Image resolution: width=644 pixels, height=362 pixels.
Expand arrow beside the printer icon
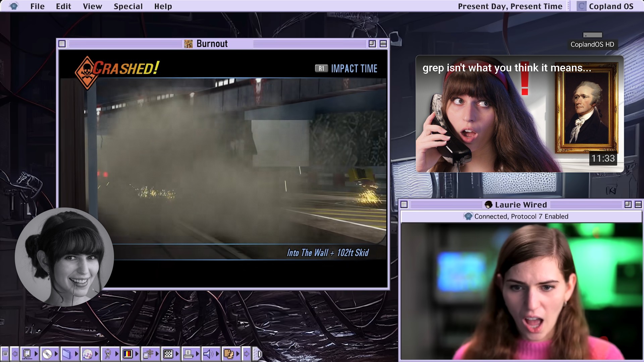pos(197,354)
